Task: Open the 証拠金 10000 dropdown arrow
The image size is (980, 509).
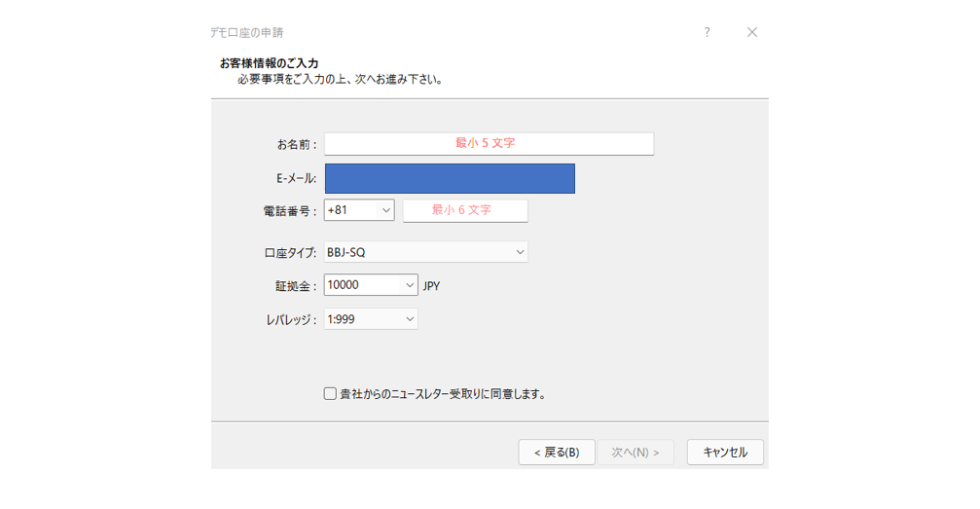Action: coord(409,285)
